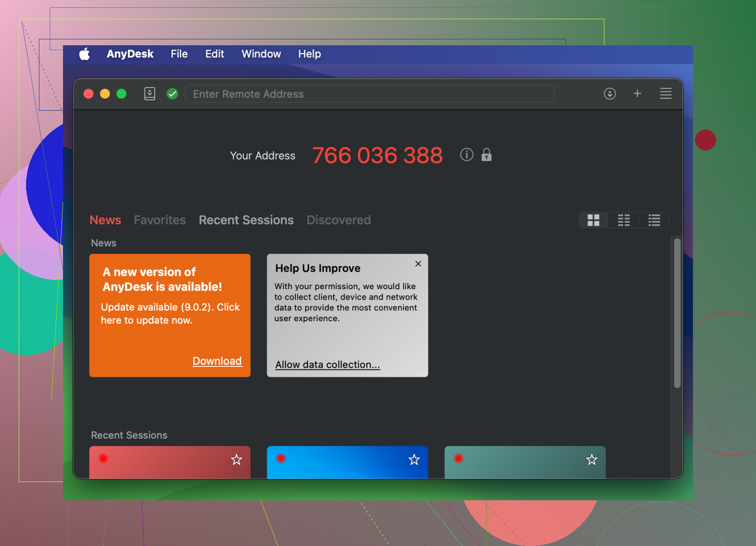Favorite the red recent session star
Screen dimensions: 756x546
tap(237, 460)
